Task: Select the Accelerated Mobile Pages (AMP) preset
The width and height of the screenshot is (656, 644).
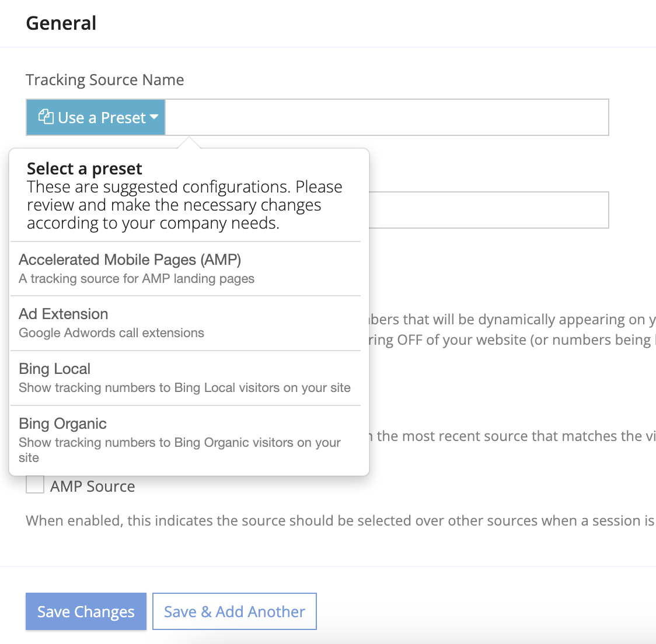Action: [x=130, y=260]
